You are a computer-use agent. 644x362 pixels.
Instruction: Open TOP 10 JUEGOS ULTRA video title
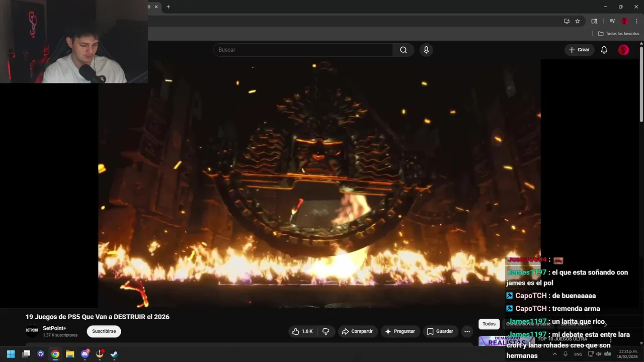point(562,339)
